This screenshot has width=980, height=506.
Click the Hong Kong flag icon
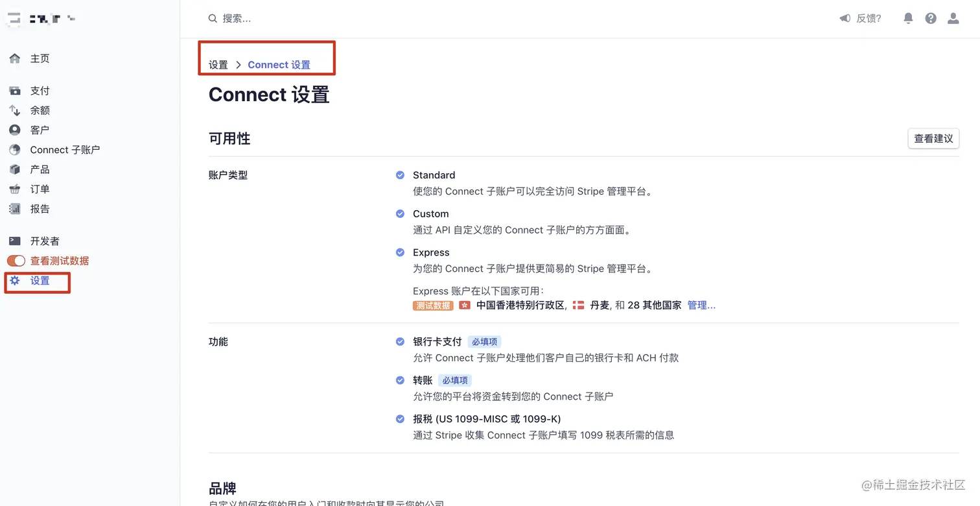[x=465, y=305]
